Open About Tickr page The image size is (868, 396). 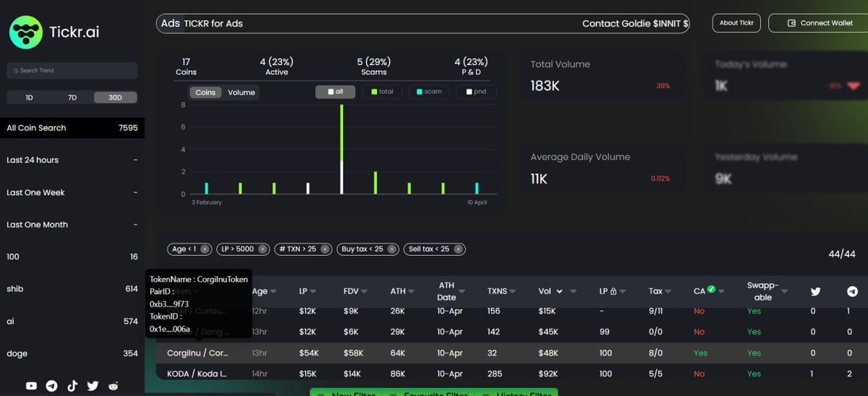tap(736, 23)
